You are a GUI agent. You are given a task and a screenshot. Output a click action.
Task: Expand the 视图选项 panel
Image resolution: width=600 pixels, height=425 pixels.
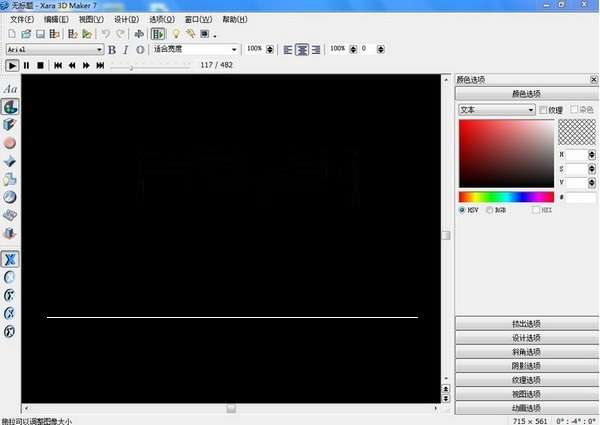(x=527, y=394)
